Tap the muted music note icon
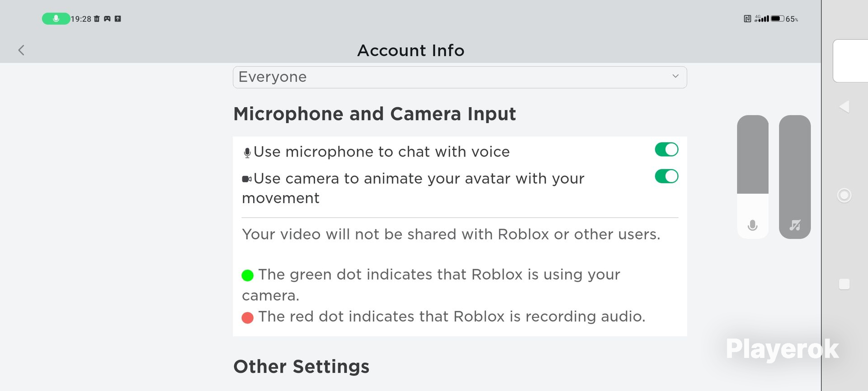The height and width of the screenshot is (391, 868). coord(795,225)
